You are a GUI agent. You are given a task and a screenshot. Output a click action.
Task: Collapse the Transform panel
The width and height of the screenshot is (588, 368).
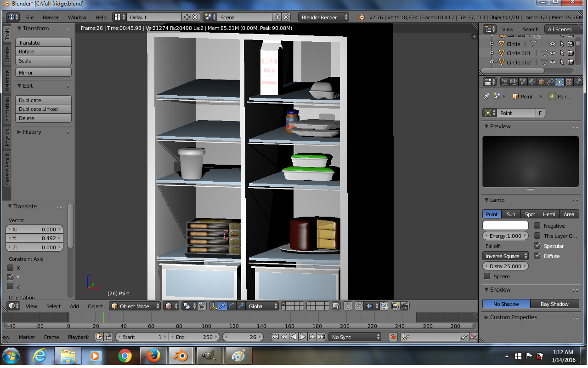[x=20, y=29]
